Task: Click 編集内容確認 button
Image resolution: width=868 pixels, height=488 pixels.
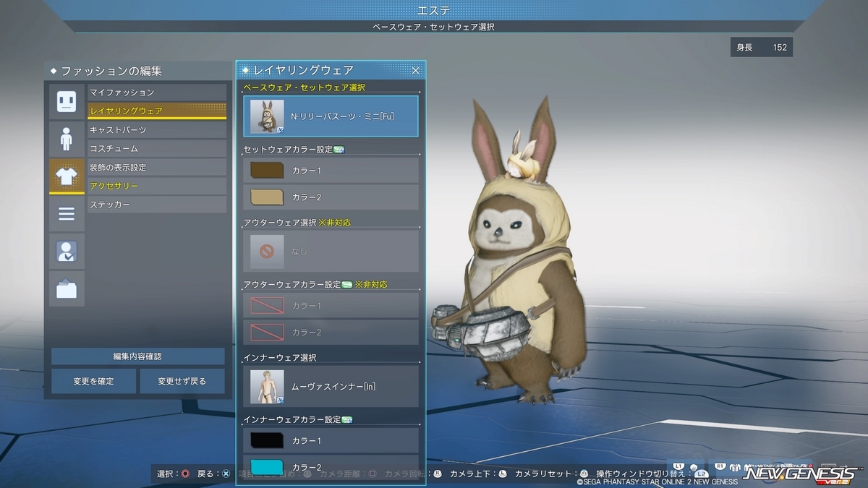Action: click(138, 356)
